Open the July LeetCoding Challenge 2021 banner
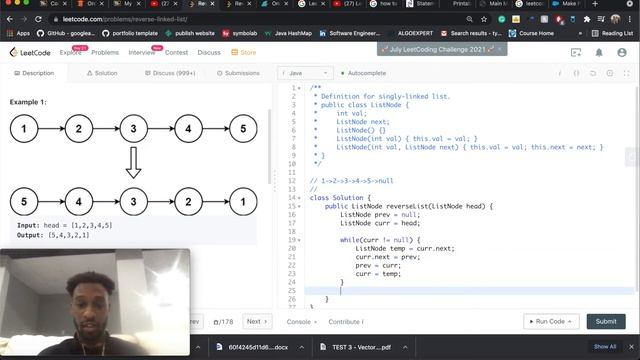The height and width of the screenshot is (360, 640). (x=437, y=49)
